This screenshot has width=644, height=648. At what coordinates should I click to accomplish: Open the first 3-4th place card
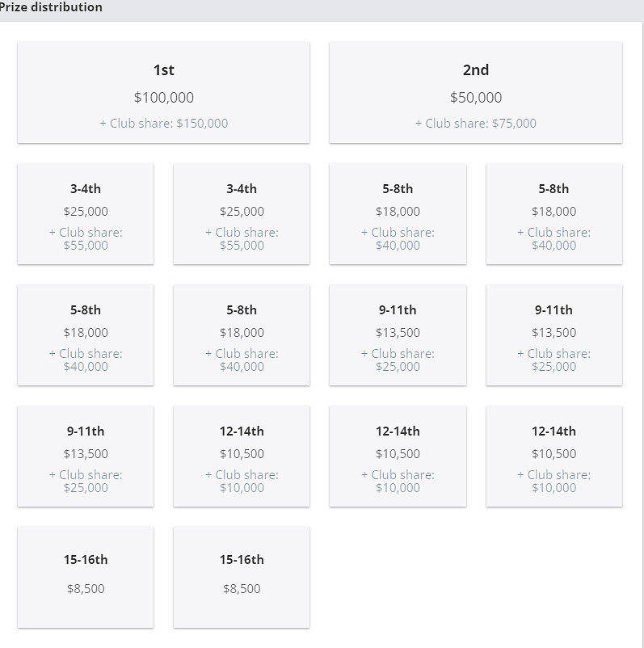click(x=85, y=212)
